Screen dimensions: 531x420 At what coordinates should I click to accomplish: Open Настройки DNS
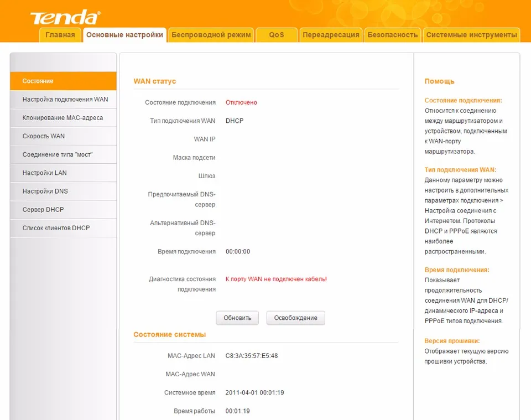click(63, 191)
